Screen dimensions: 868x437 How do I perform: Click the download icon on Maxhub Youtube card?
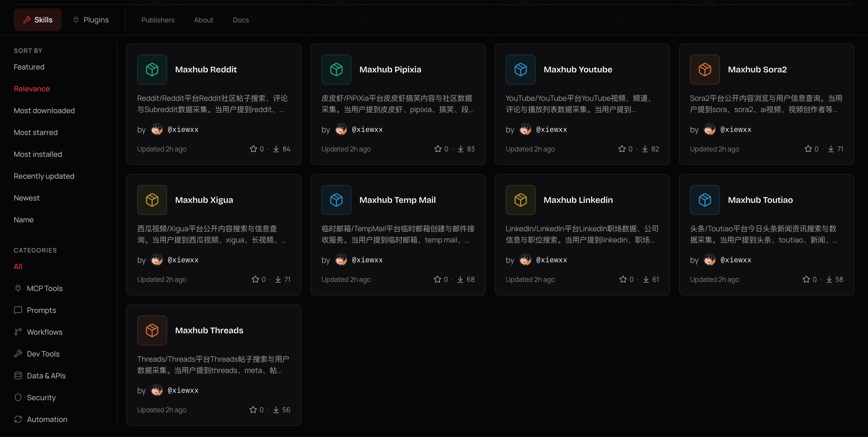pyautogui.click(x=645, y=149)
